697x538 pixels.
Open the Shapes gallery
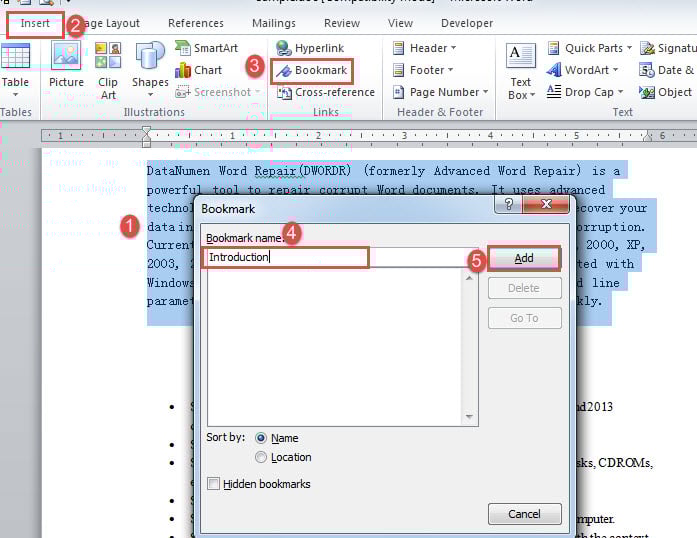pos(150,70)
